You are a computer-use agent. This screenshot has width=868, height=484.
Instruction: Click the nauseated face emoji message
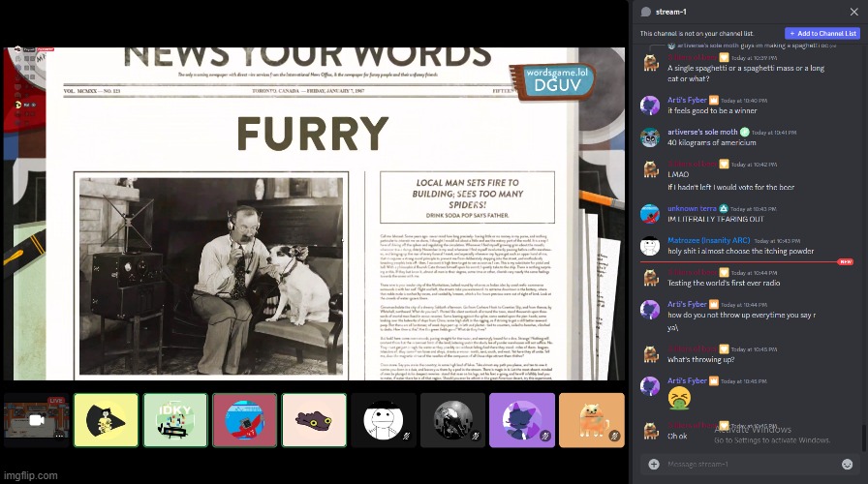tap(679, 398)
